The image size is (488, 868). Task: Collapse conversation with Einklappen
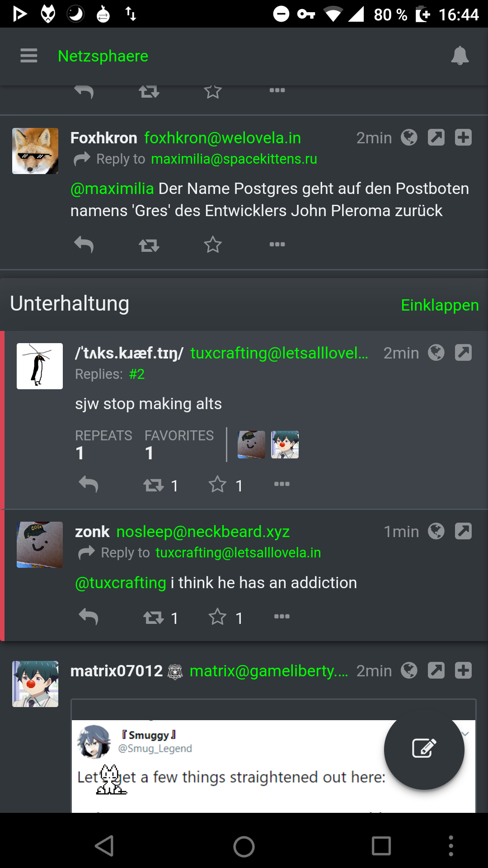point(440,305)
